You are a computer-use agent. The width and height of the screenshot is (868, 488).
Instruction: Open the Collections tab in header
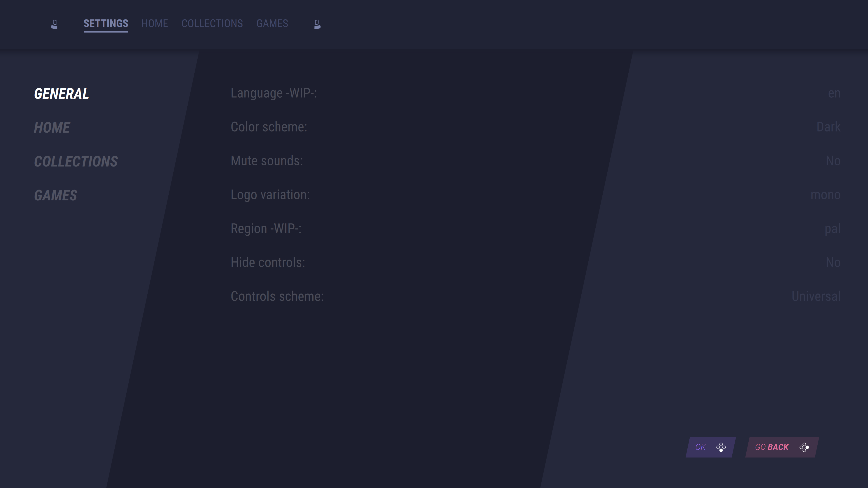(212, 23)
